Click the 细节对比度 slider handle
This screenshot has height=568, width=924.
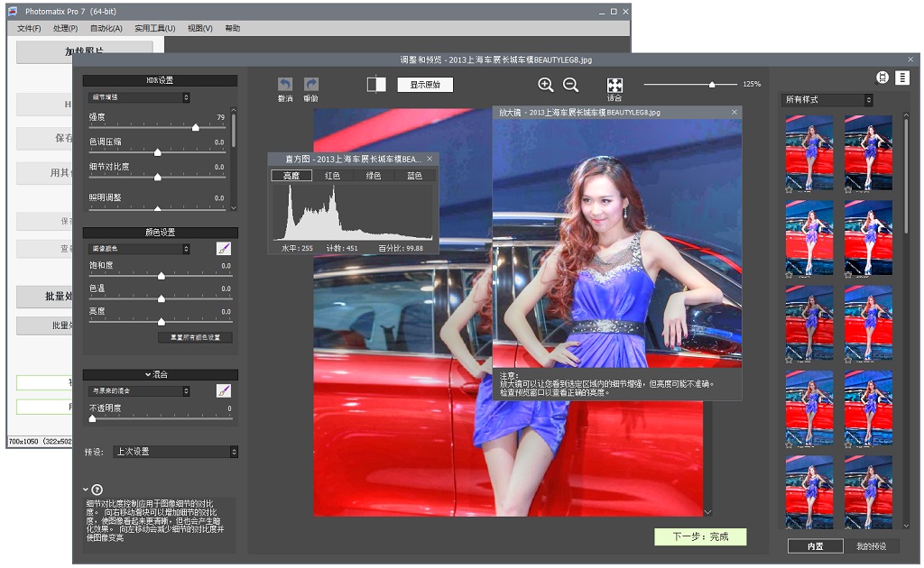pyautogui.click(x=157, y=178)
